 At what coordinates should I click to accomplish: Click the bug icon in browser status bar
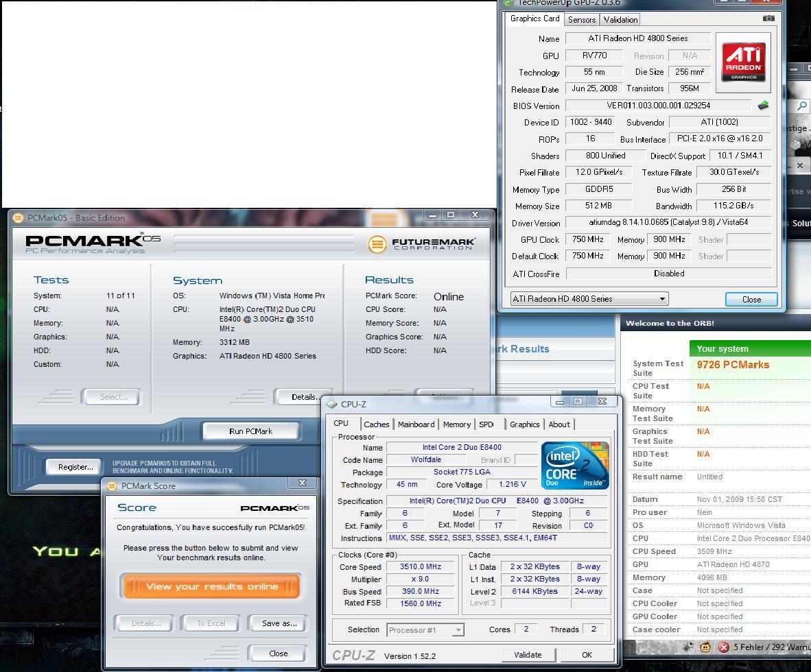pyautogui.click(x=688, y=647)
